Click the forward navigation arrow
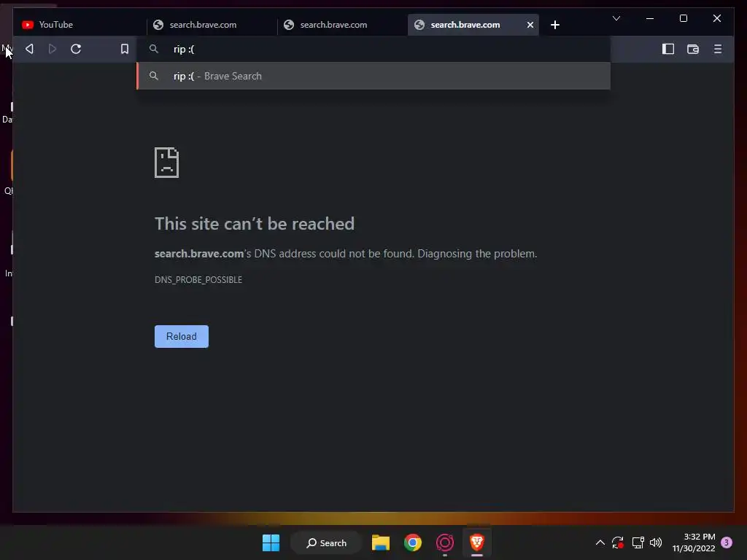Image resolution: width=747 pixels, height=560 pixels. pyautogui.click(x=53, y=49)
